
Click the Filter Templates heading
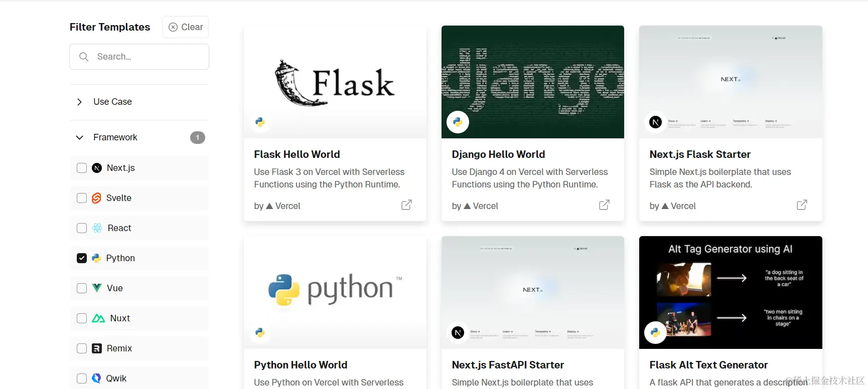click(x=110, y=27)
